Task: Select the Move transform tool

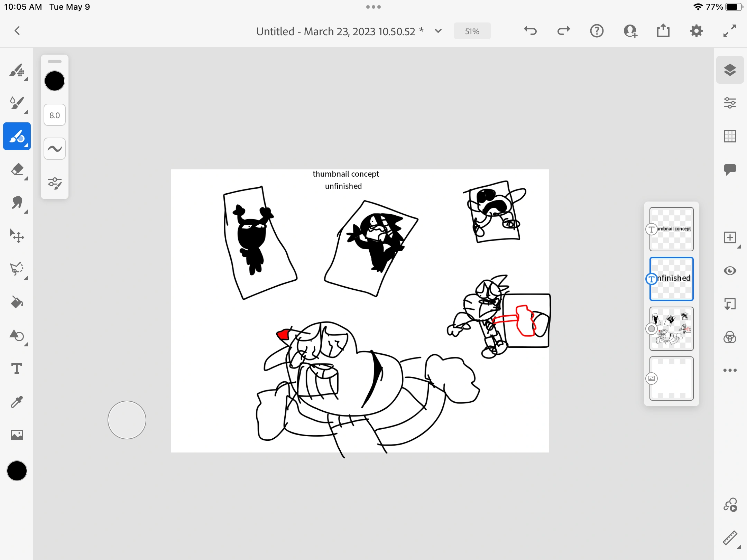Action: pos(17,236)
